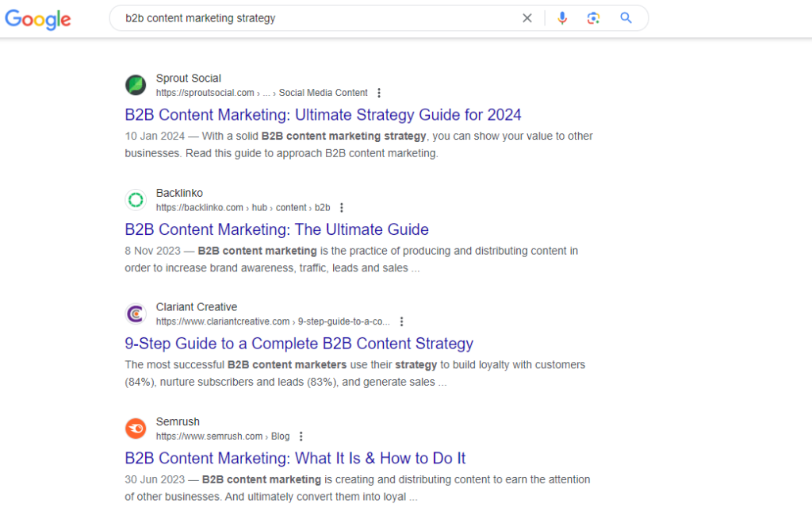Viewport: 812px width, 523px height.
Task: Click the Clariant Creative site name
Action: tap(197, 307)
